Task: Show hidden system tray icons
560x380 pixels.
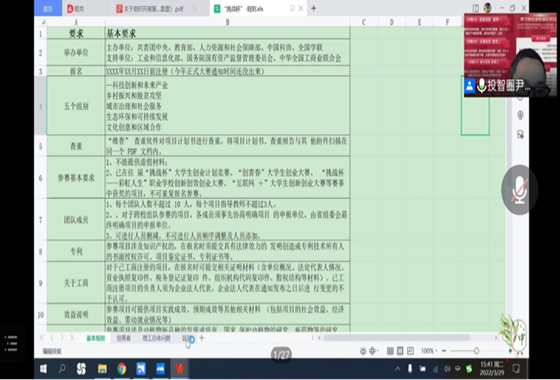Action: [x=398, y=369]
